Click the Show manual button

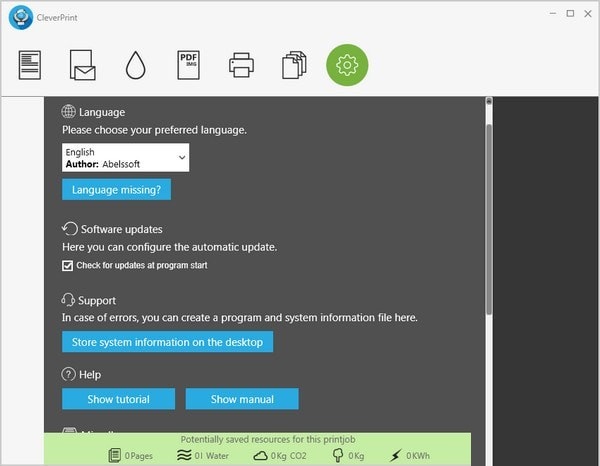(x=242, y=399)
